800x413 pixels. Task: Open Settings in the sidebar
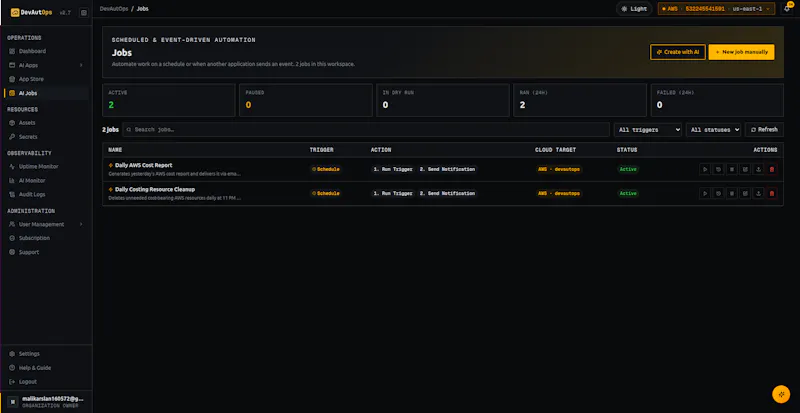(46, 354)
